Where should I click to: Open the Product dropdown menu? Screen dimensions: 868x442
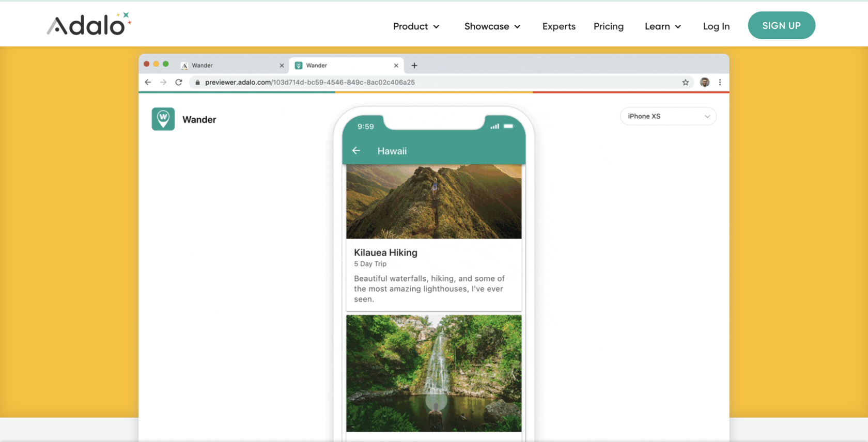click(416, 26)
